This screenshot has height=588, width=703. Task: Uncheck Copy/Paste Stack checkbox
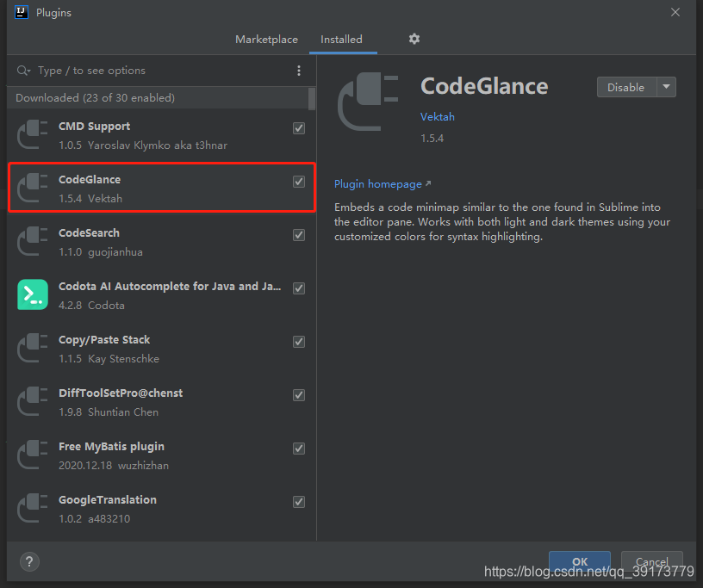click(x=299, y=342)
